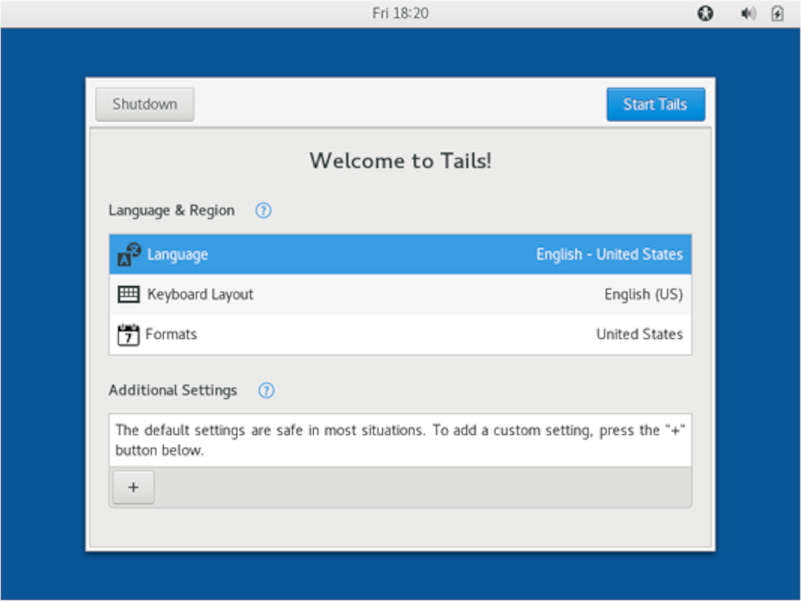801x601 pixels.
Task: Select the Keyboard Layout row label
Action: [200, 295]
